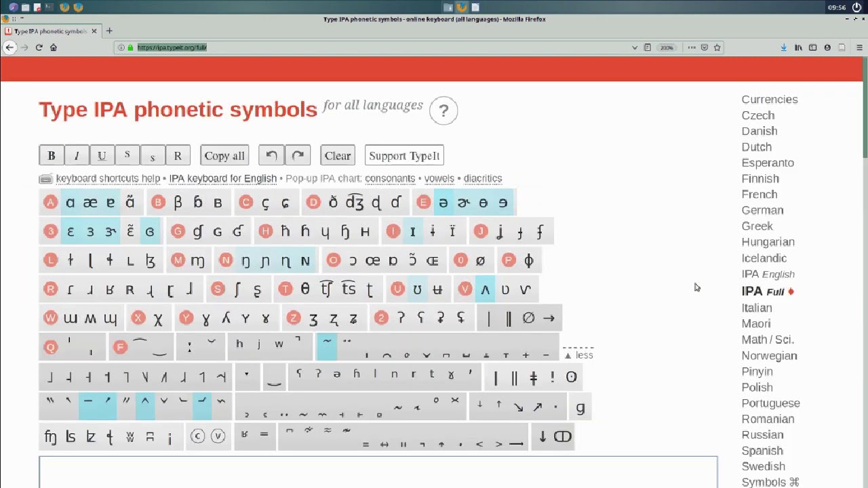868x488 pixels.
Task: Insert the ø symbol
Action: pyautogui.click(x=480, y=260)
